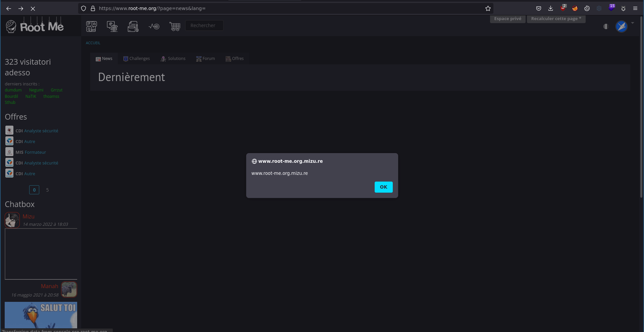This screenshot has height=332, width=644.
Task: Click the Espace privé button
Action: pos(507,19)
